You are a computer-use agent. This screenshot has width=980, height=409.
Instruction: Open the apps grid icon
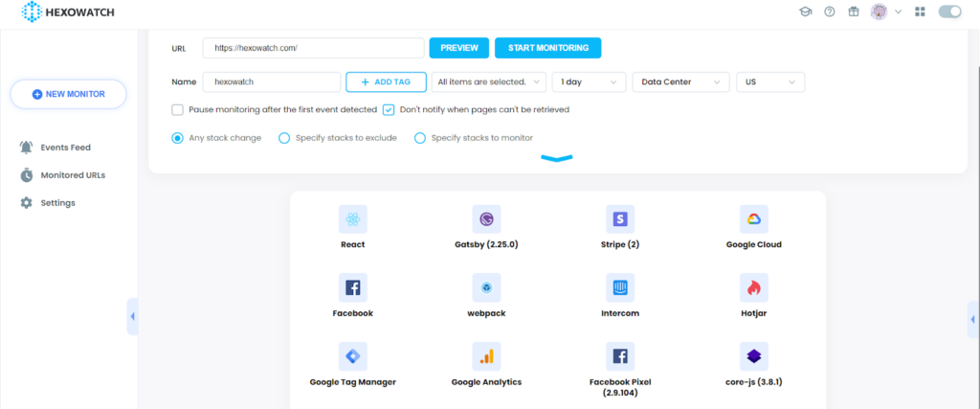click(x=920, y=11)
